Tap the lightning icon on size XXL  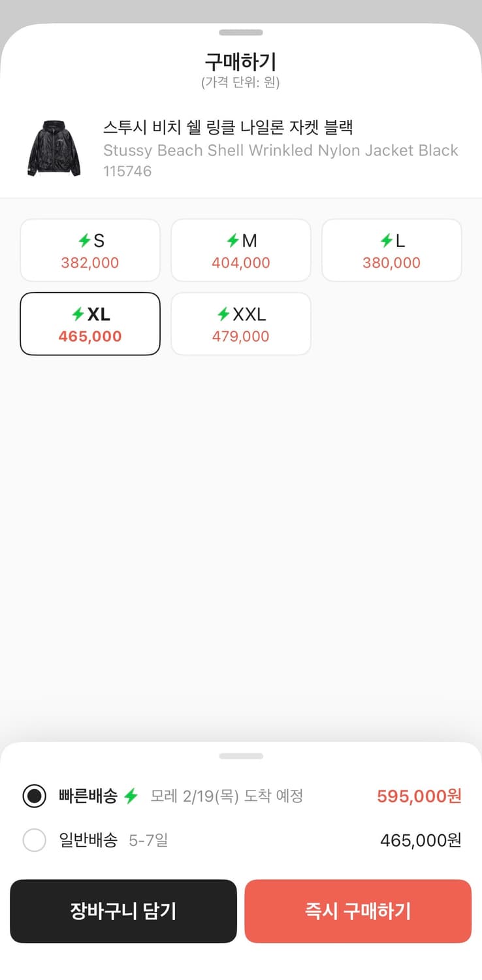pyautogui.click(x=223, y=315)
